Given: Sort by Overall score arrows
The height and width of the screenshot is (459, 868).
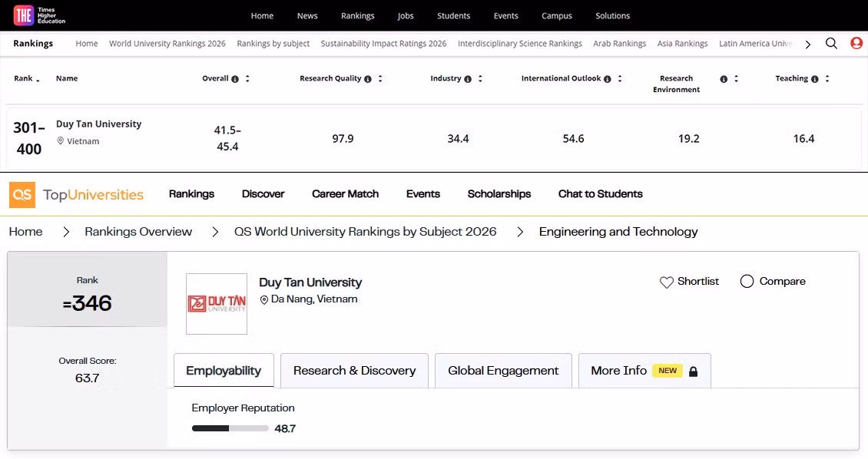Looking at the screenshot, I should point(247,78).
